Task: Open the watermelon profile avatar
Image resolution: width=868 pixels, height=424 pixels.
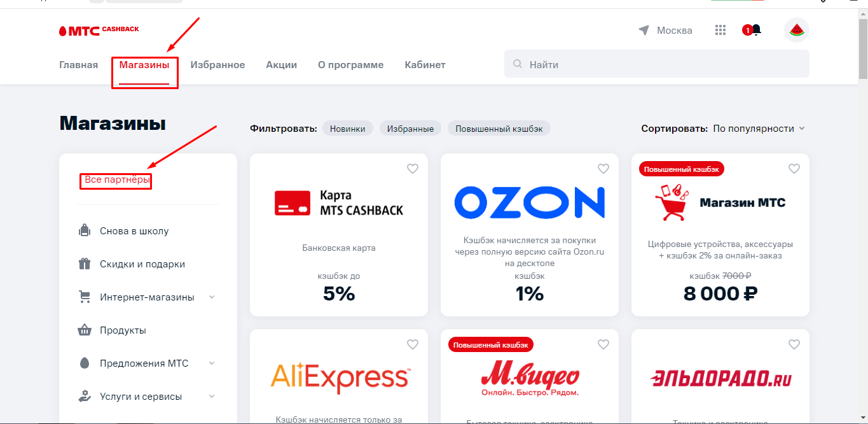Action: (796, 30)
